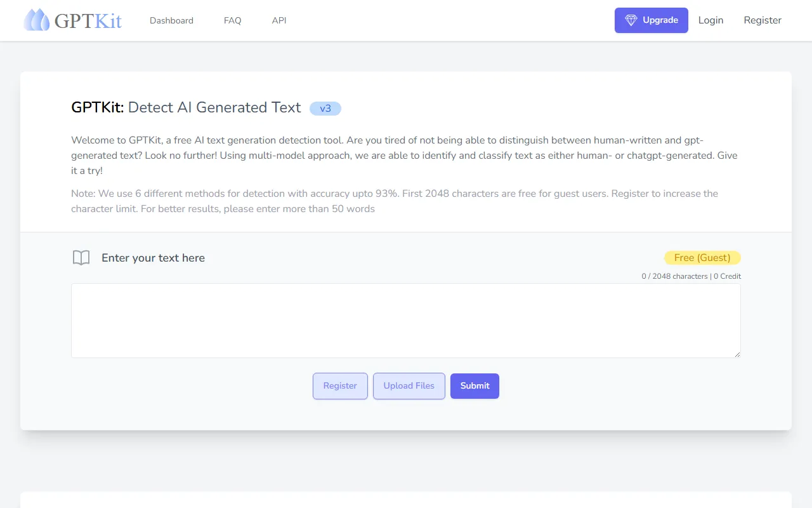Viewport: 812px width, 508px height.
Task: Click the diamond icon on the Upgrade button
Action: tap(631, 20)
